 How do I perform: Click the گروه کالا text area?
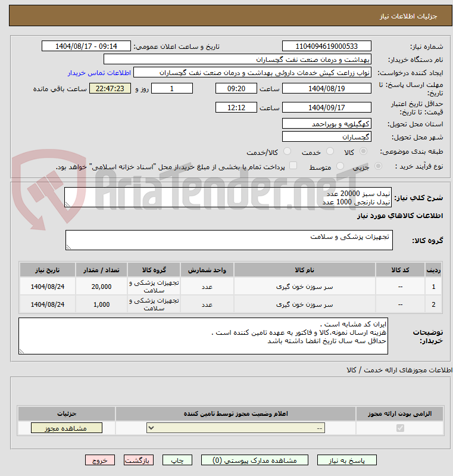tap(229, 240)
